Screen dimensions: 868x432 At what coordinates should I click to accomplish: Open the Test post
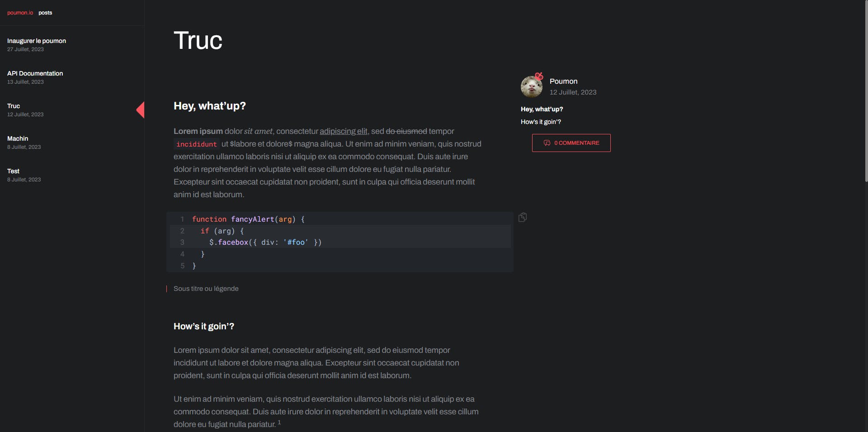point(13,171)
